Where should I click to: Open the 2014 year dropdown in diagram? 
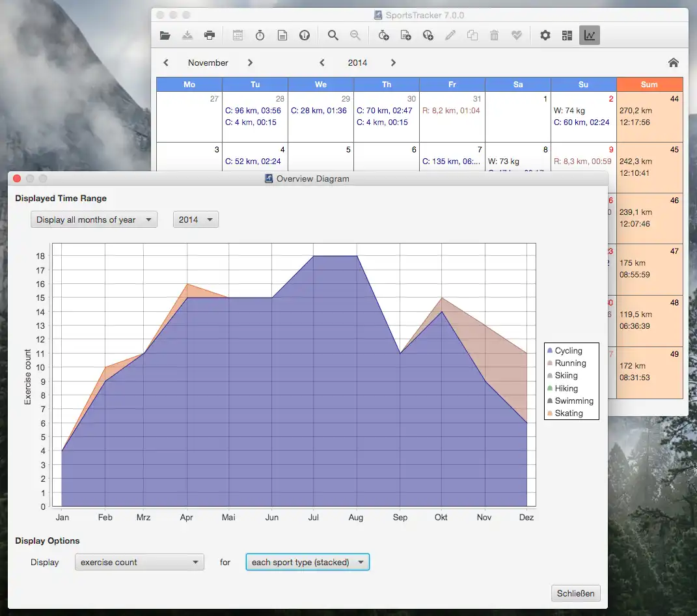pos(196,219)
